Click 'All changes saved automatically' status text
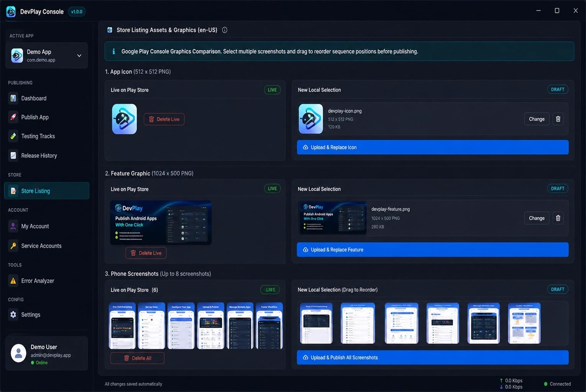The image size is (586, 392). tap(133, 384)
